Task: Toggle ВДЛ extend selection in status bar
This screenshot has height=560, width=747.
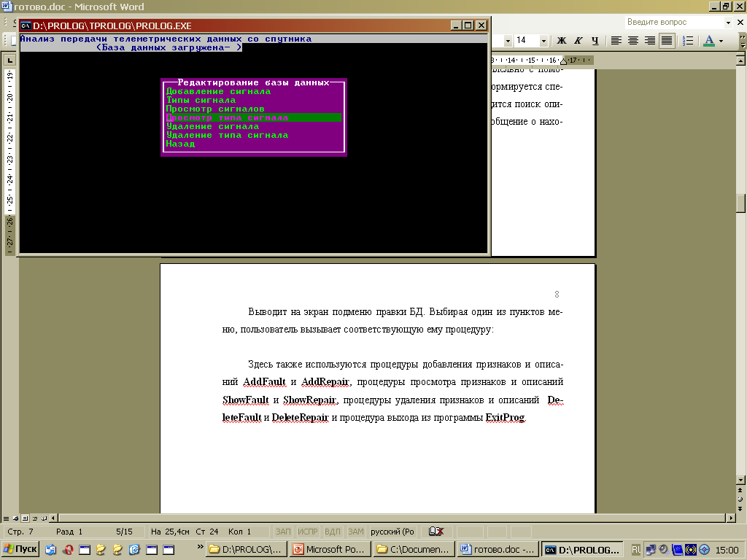Action: pos(333,532)
